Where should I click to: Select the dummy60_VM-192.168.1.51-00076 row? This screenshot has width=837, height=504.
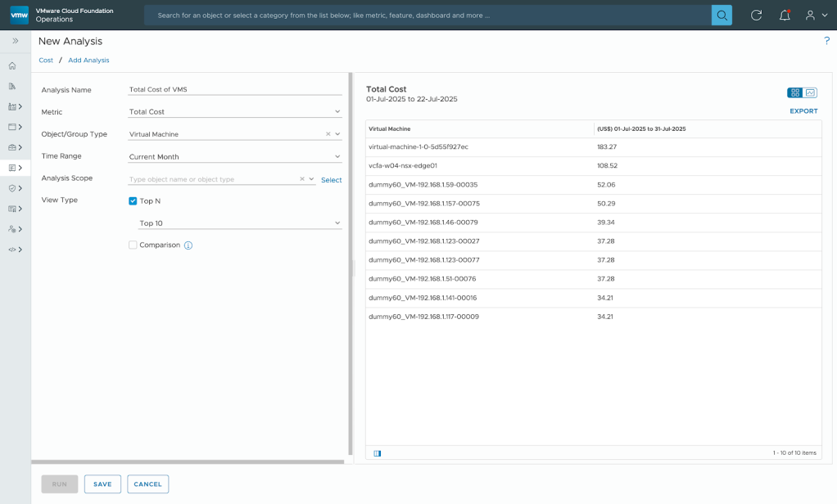594,279
